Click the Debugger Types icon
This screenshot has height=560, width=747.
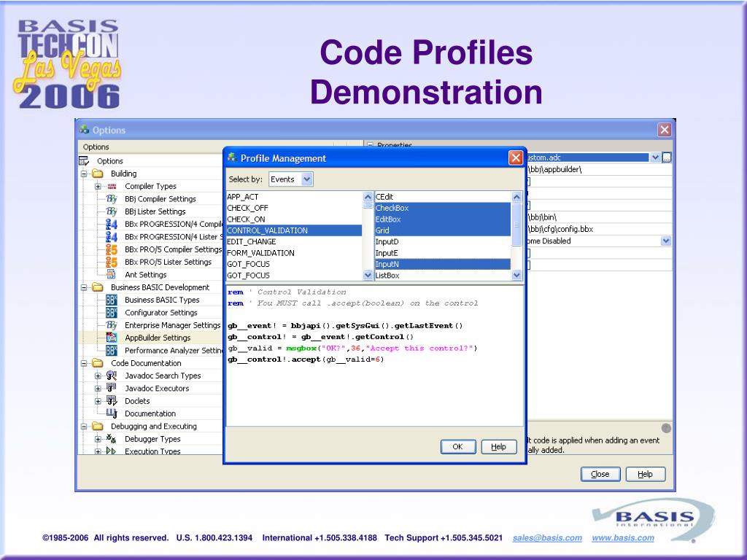(112, 438)
